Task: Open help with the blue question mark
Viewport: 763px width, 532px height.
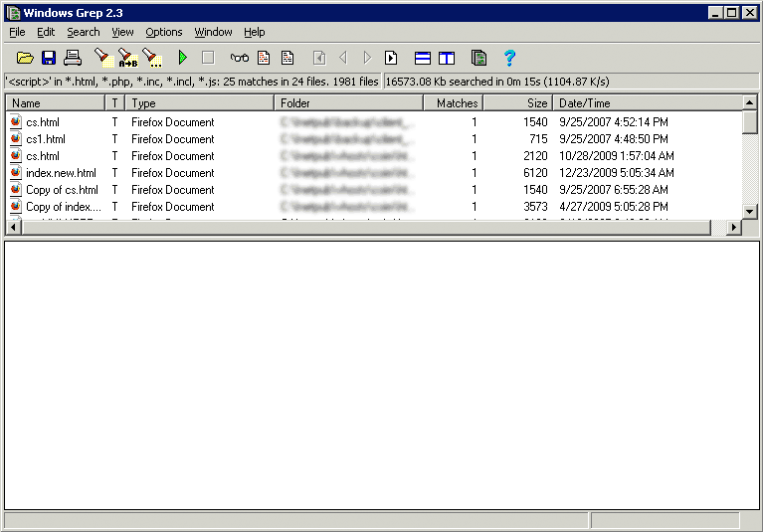Action: click(509, 58)
